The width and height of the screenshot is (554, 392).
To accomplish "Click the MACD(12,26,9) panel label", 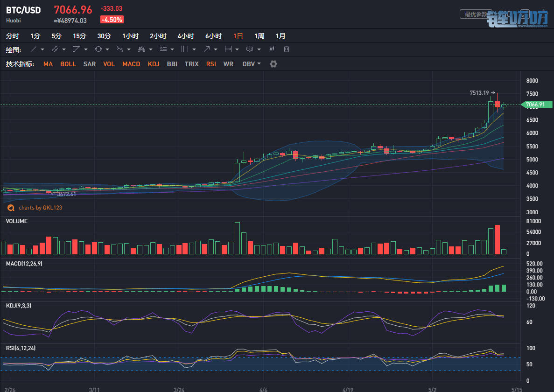I will coord(24,264).
